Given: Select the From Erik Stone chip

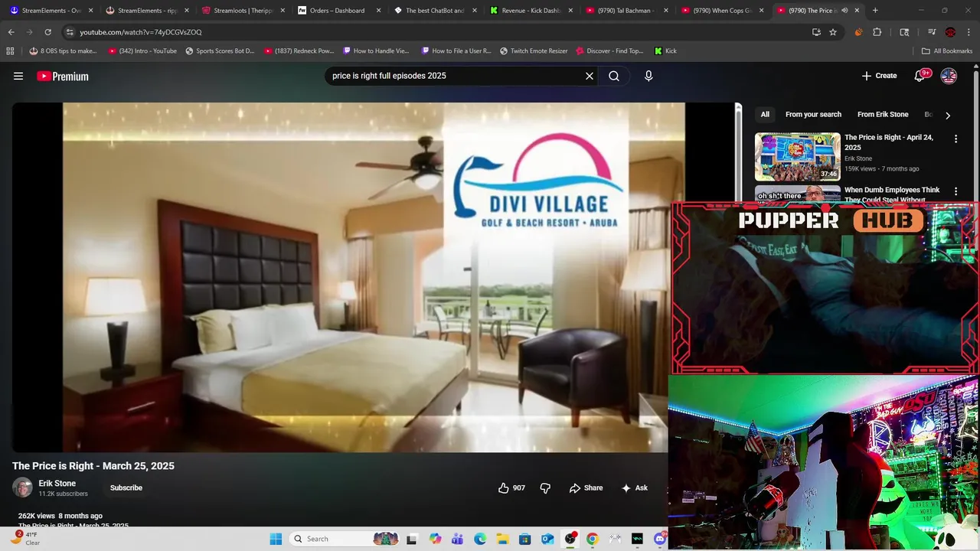Looking at the screenshot, I should (x=883, y=114).
